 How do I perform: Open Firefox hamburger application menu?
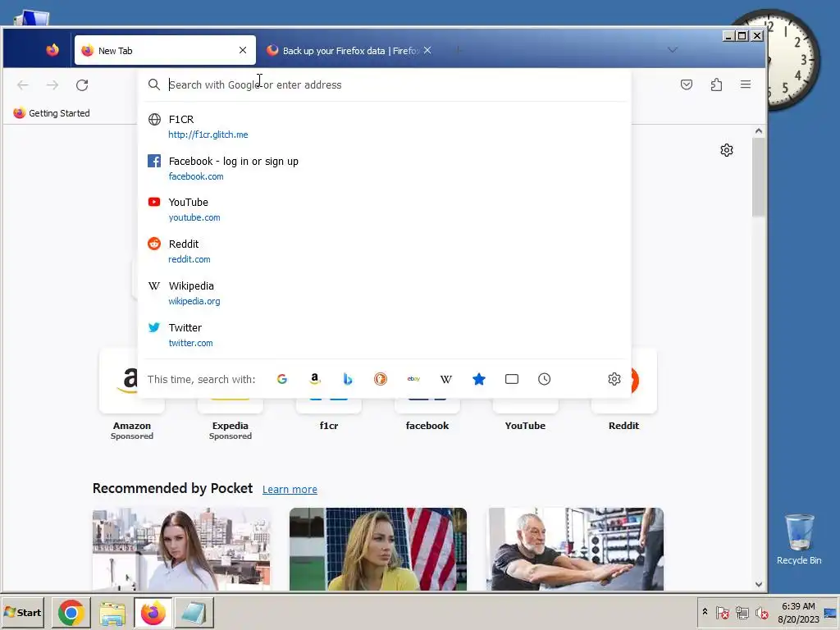745,84
